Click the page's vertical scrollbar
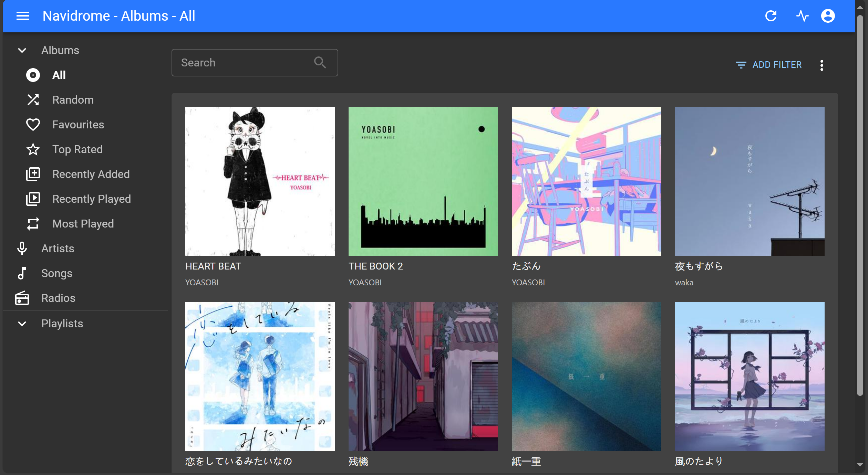The image size is (868, 475). 860,207
